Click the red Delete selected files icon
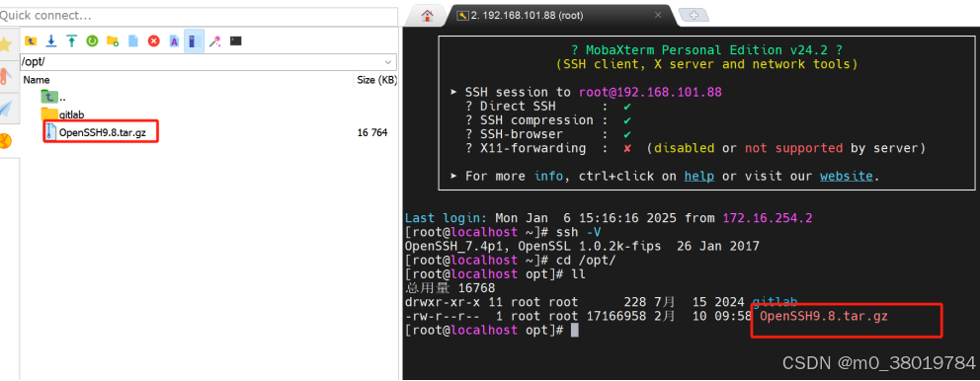Image resolution: width=980 pixels, height=381 pixels. click(x=153, y=41)
